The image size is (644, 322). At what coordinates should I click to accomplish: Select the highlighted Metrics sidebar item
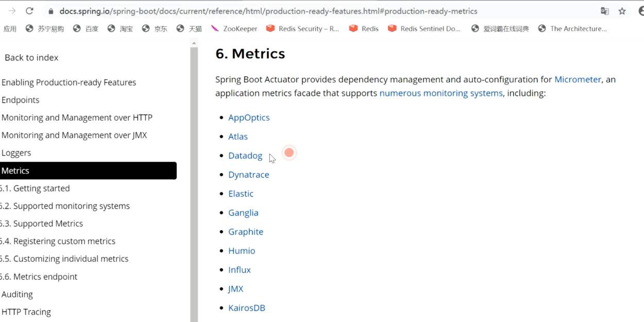pyautogui.click(x=88, y=171)
